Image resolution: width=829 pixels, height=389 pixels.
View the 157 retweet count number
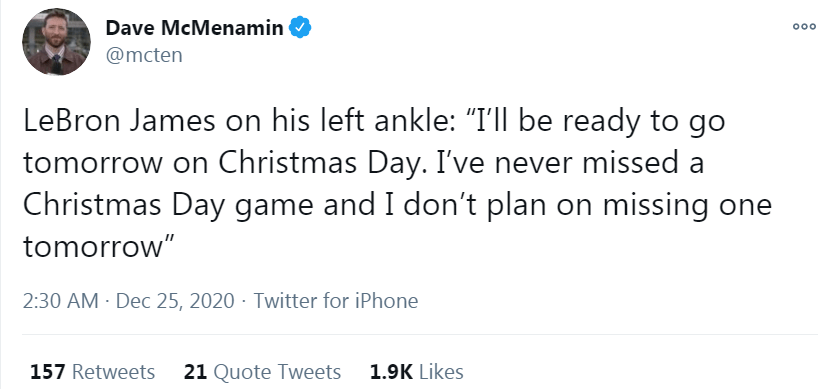pyautogui.click(x=48, y=372)
